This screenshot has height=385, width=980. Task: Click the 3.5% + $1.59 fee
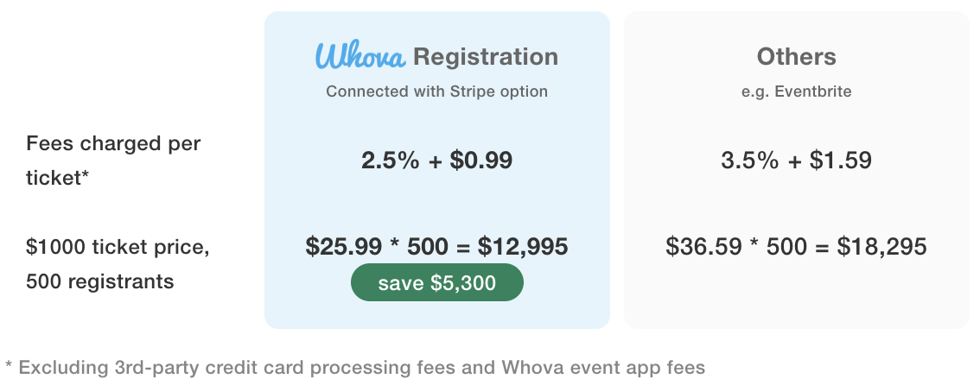(796, 161)
